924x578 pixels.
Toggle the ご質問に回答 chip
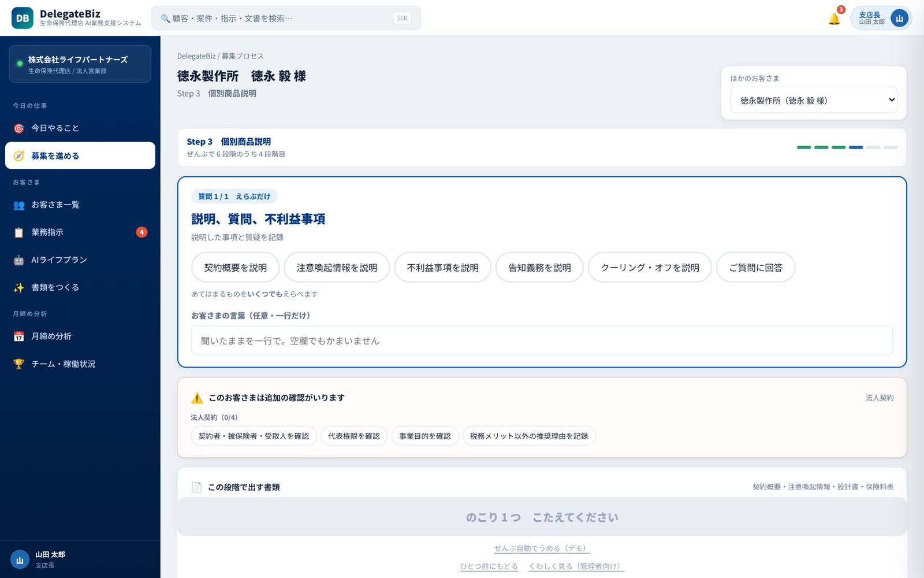coord(756,268)
